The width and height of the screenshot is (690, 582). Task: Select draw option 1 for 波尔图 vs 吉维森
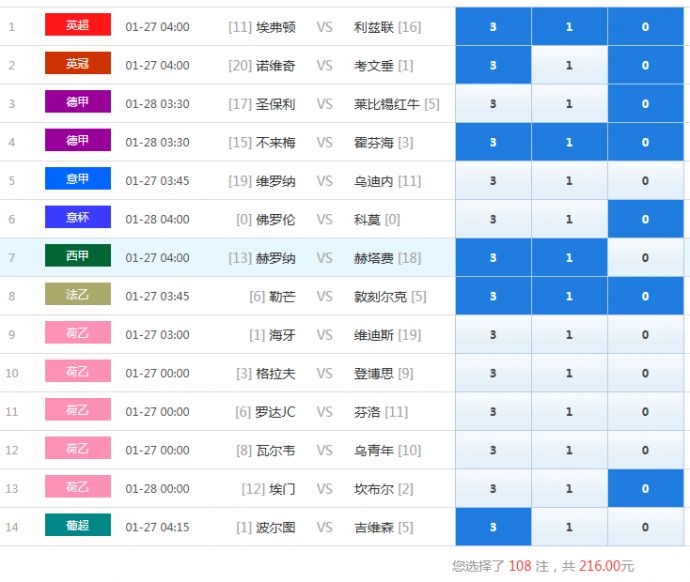pos(569,528)
